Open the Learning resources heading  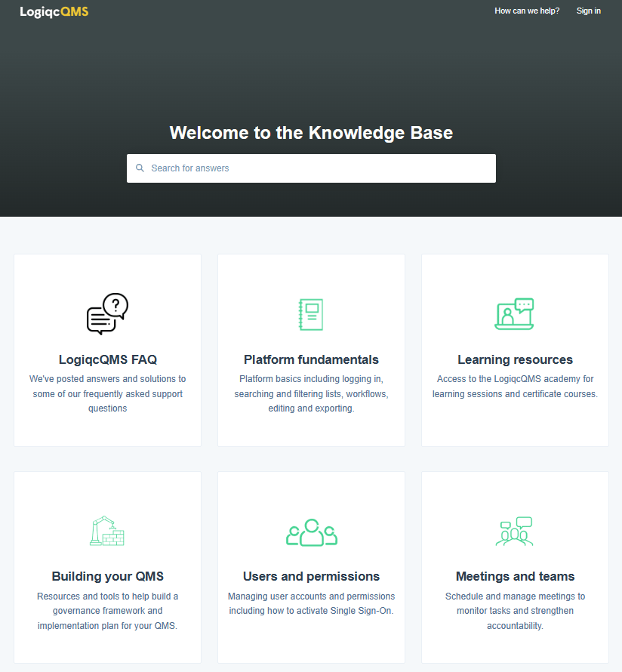tap(515, 359)
